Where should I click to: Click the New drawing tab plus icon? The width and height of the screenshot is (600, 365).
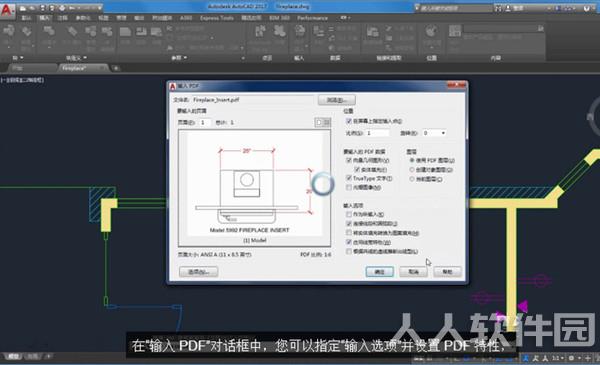pos(116,68)
